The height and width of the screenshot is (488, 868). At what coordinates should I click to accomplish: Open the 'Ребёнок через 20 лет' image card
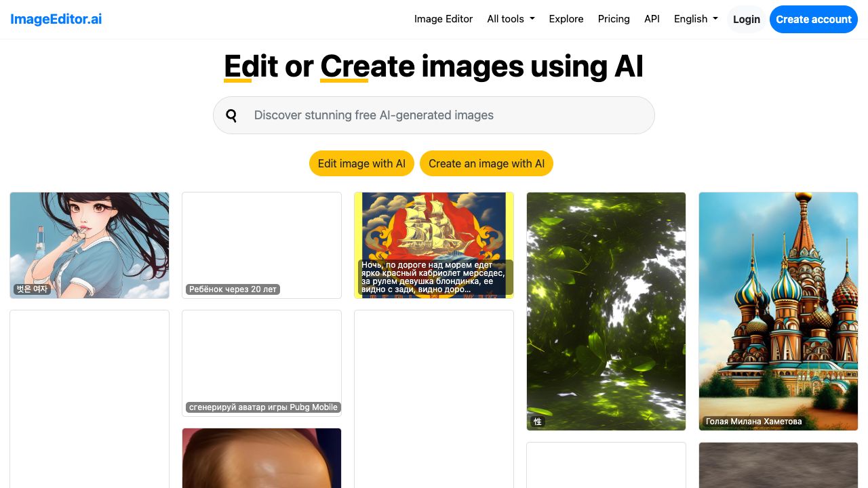point(262,245)
